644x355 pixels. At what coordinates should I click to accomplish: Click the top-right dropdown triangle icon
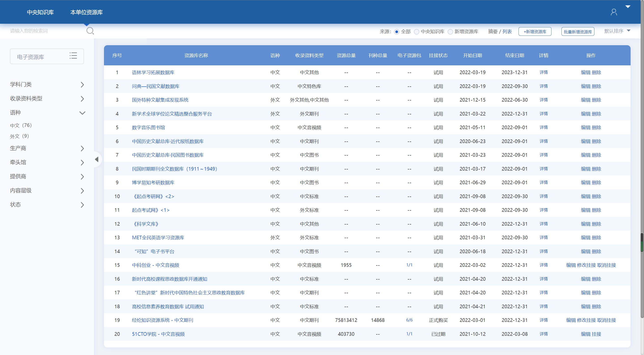click(x=628, y=7)
